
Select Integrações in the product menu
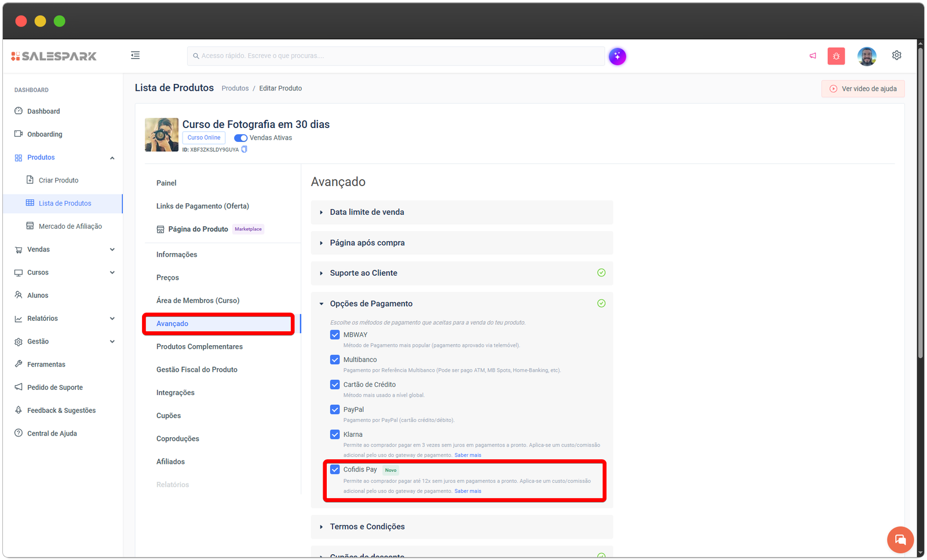pos(175,393)
